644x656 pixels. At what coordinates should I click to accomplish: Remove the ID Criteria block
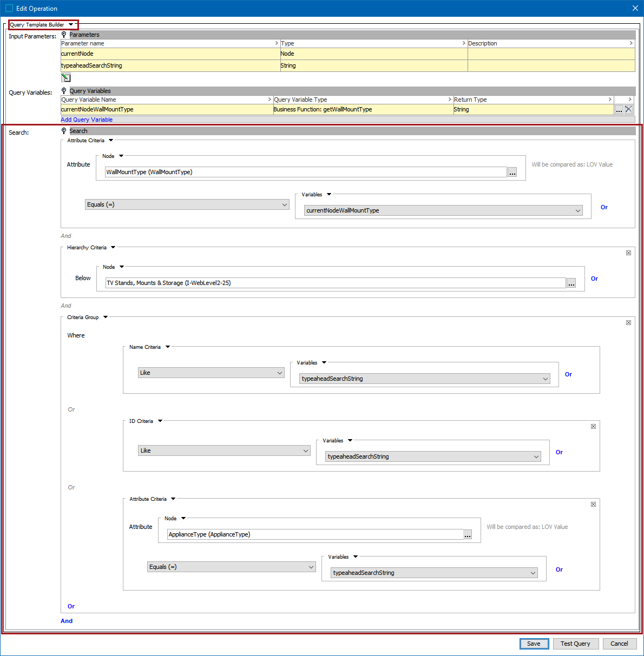pyautogui.click(x=593, y=427)
